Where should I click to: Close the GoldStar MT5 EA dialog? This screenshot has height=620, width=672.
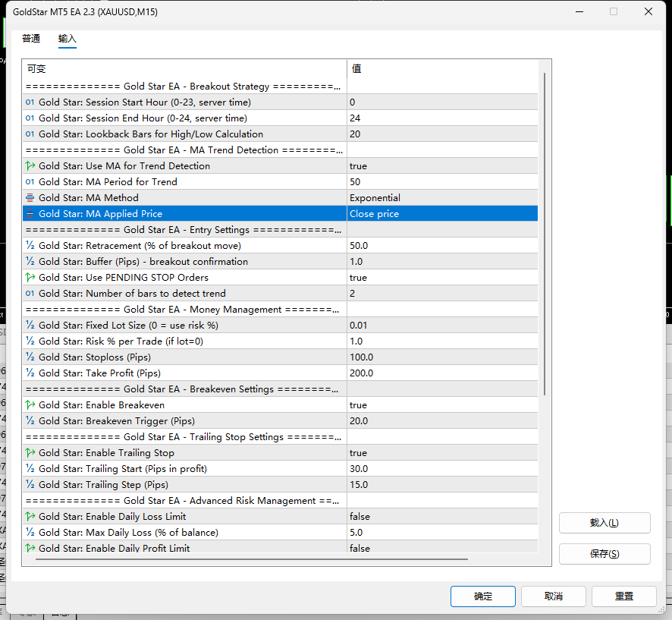pyautogui.click(x=648, y=11)
